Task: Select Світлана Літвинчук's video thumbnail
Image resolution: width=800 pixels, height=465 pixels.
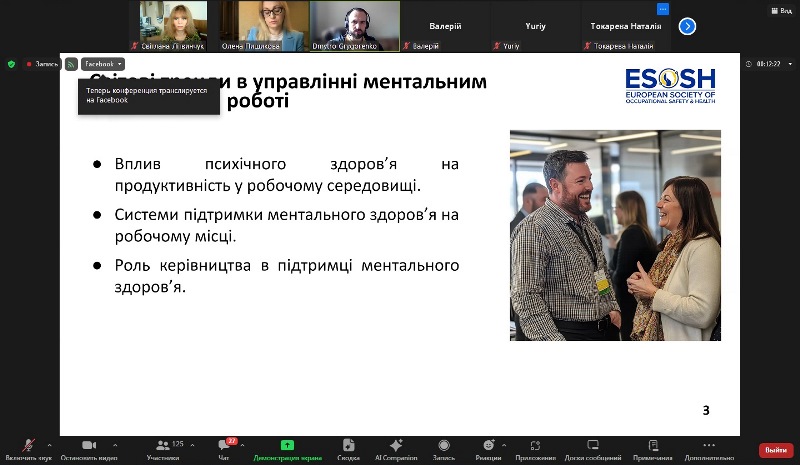Action: click(174, 26)
